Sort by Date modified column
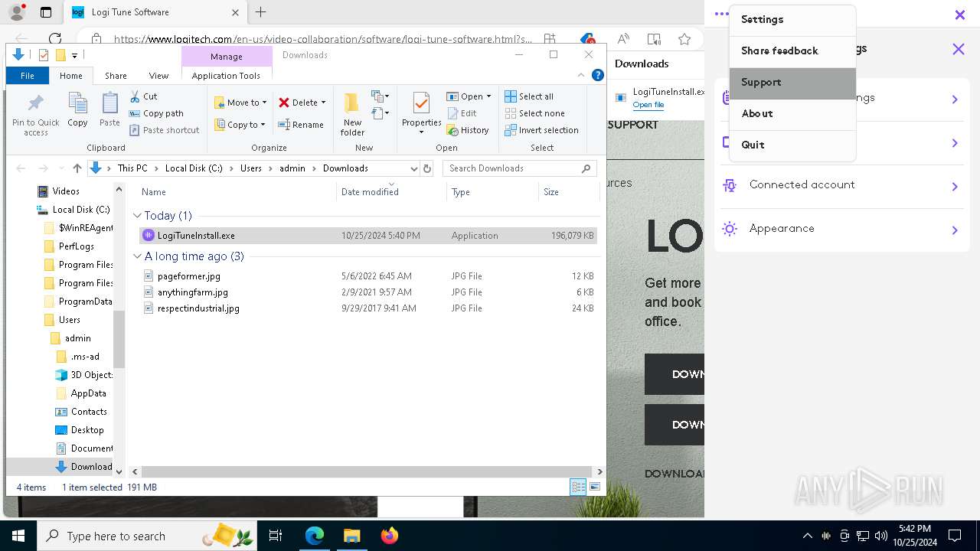 tap(370, 192)
